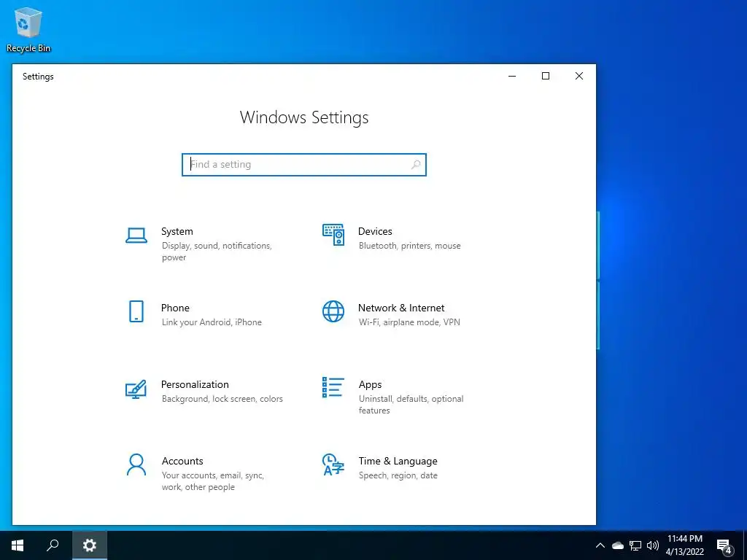Click 'Background, lock screen, colors' description
747x560 pixels.
222,399
